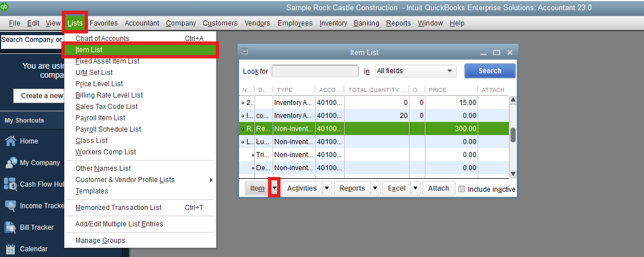
Task: Open the Income Tracker shortcut icon
Action: click(x=10, y=206)
